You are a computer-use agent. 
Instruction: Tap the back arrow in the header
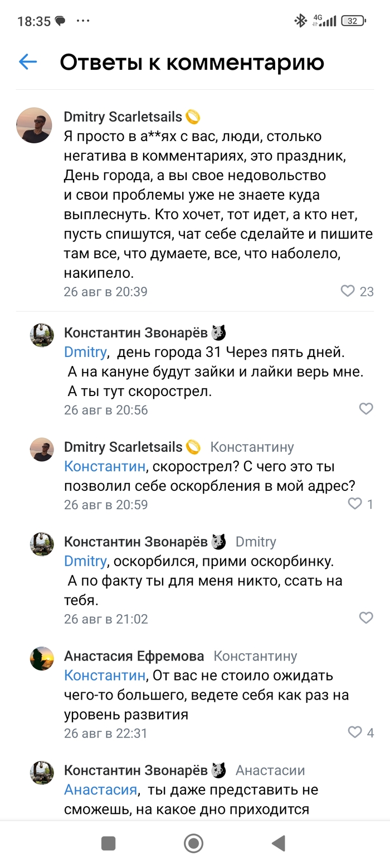pos(28,62)
